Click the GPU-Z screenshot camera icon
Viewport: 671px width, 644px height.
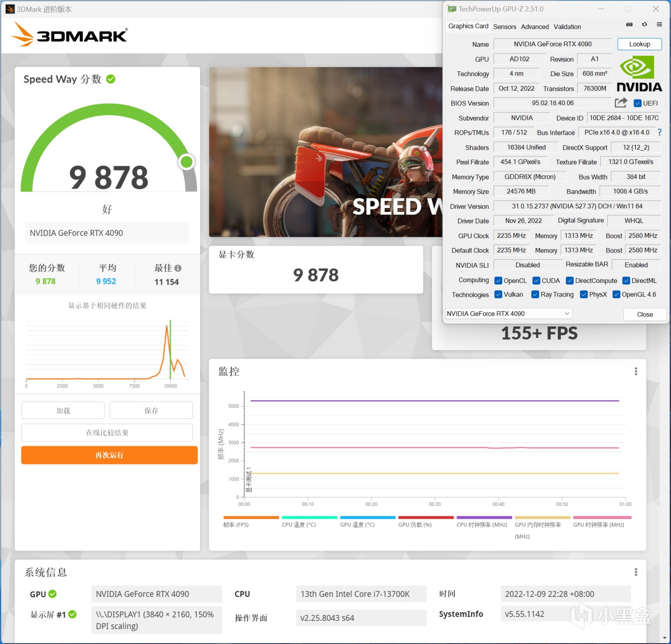(x=629, y=25)
